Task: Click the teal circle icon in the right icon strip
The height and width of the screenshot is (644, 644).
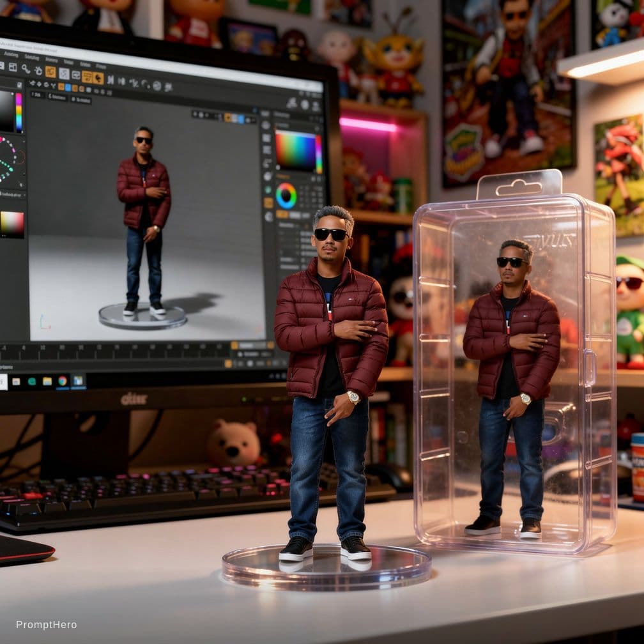Action: click(x=267, y=190)
